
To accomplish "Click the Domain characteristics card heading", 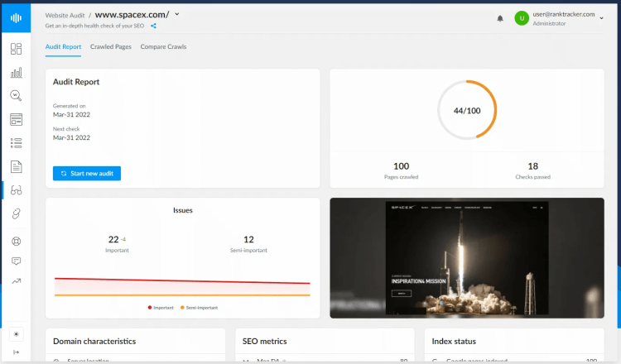I will point(94,341).
